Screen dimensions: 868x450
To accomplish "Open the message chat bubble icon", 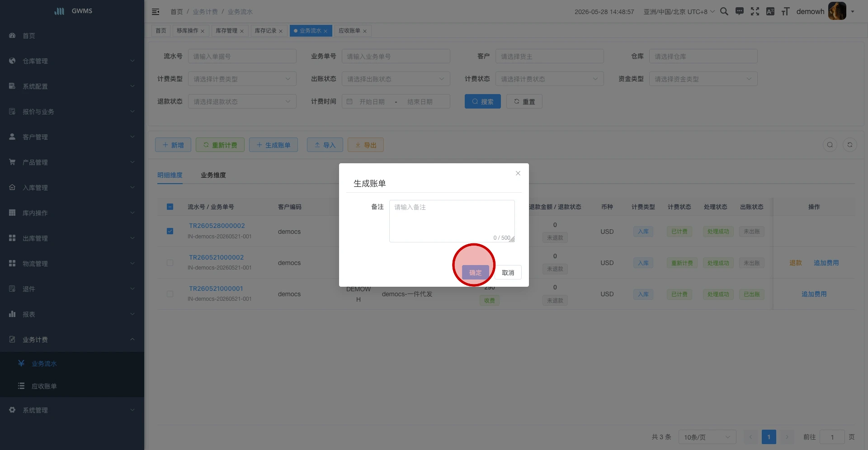I will point(740,11).
